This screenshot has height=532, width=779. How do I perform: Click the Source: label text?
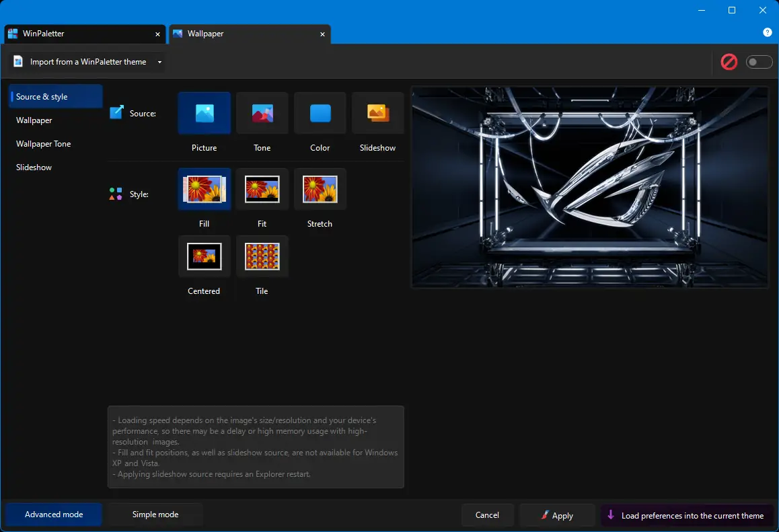(x=143, y=113)
